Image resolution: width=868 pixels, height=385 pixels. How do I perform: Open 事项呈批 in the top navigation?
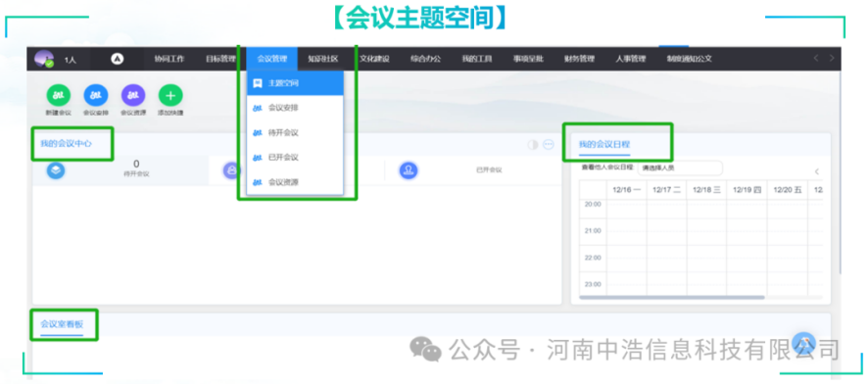click(x=528, y=59)
